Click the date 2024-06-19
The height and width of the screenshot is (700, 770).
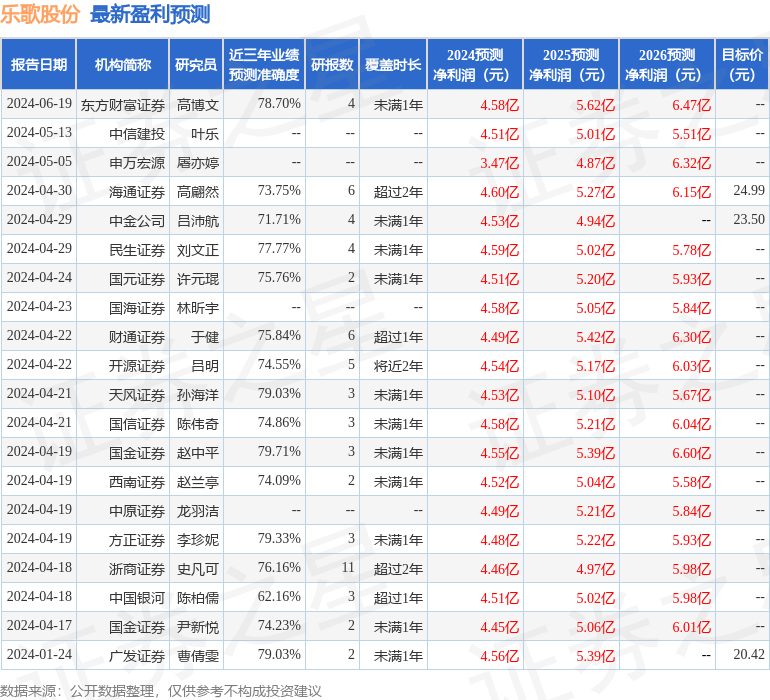pyautogui.click(x=39, y=104)
